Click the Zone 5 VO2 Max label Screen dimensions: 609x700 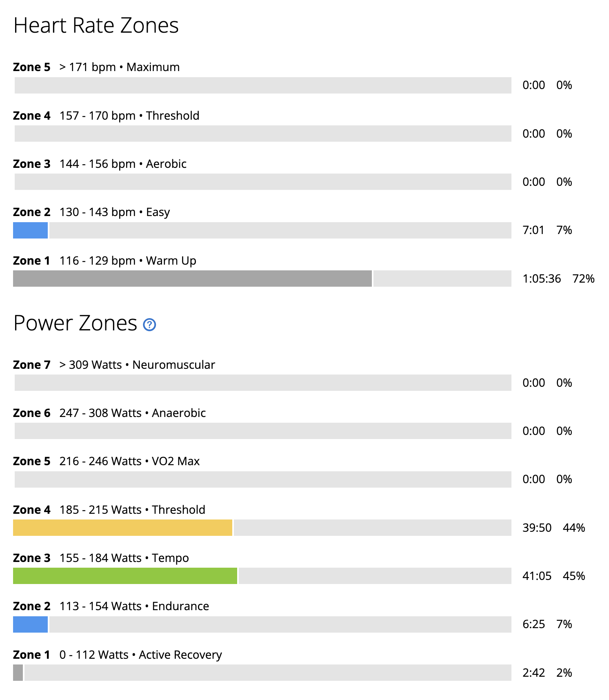(106, 461)
